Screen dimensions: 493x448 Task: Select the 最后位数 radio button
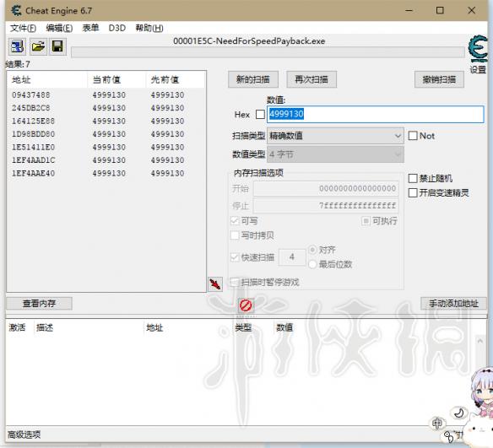click(x=312, y=264)
